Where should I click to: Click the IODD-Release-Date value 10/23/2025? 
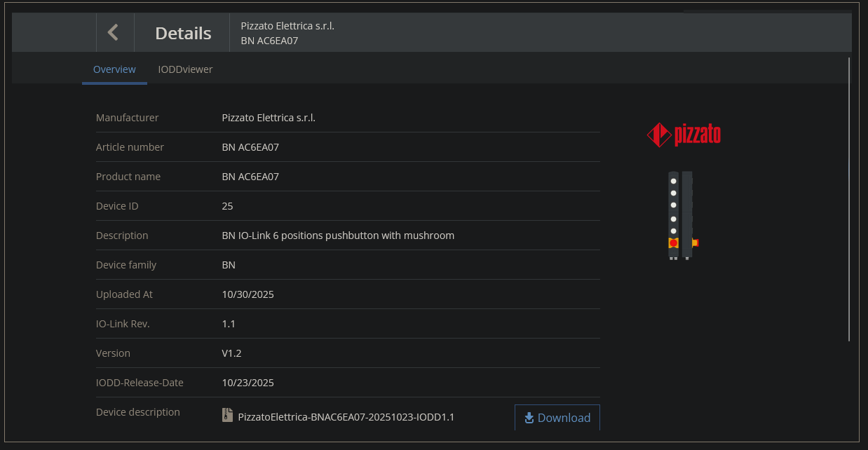[247, 383]
